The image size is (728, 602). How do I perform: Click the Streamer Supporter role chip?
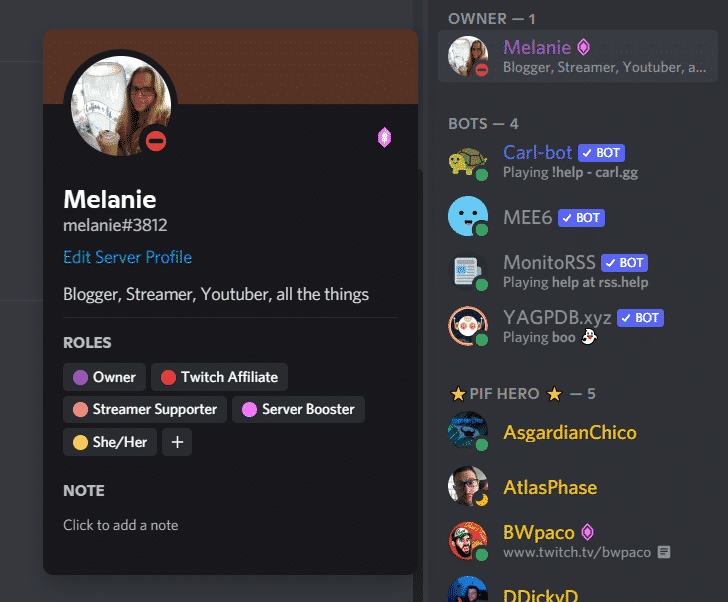click(x=145, y=409)
